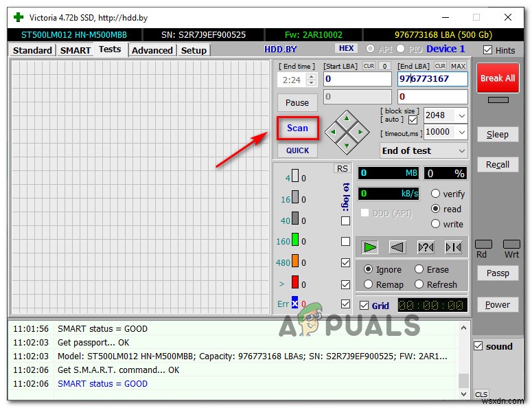Select the API radio button

coord(370,49)
